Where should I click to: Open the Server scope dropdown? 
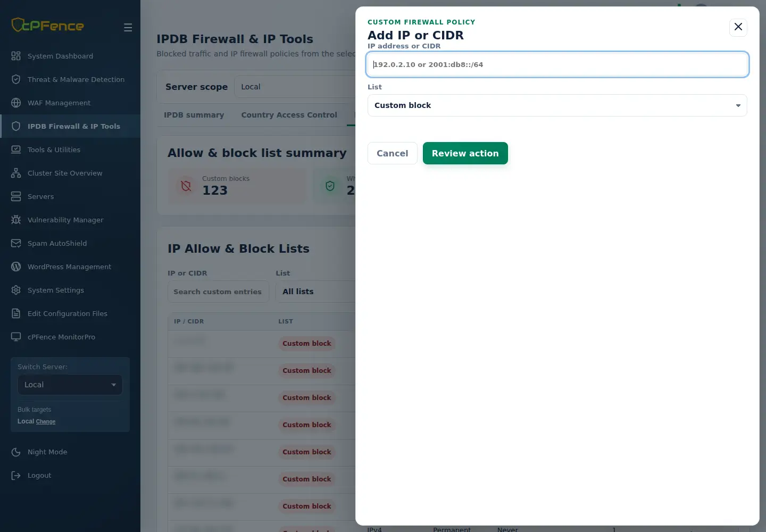click(295, 87)
